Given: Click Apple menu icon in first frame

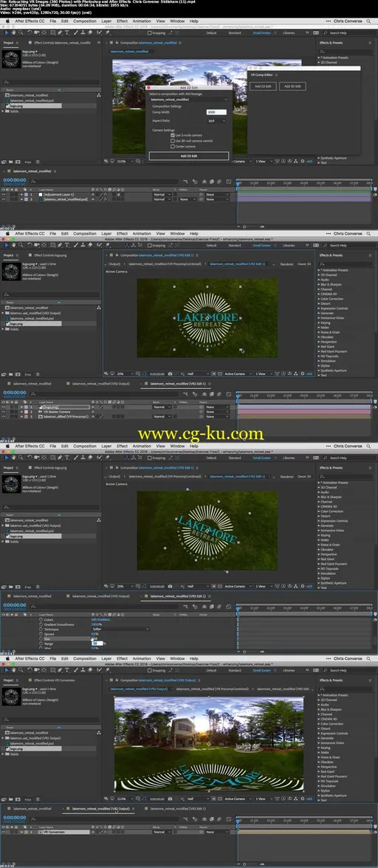Looking at the screenshot, I should click(7, 21).
